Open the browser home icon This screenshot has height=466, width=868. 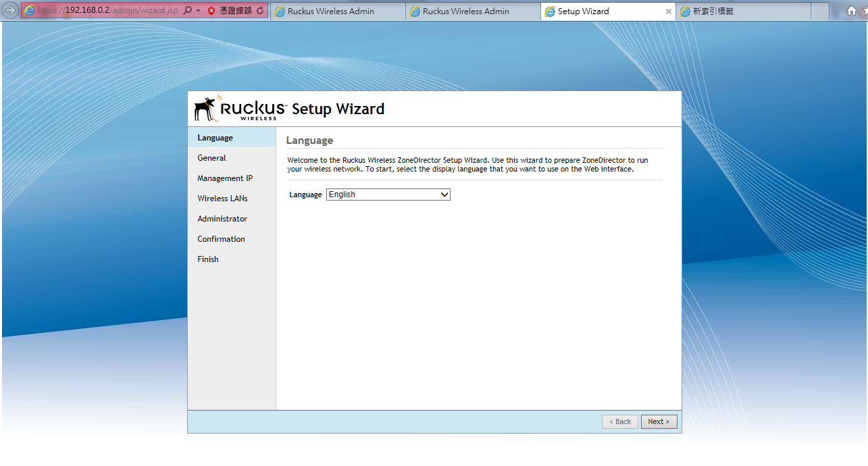click(x=852, y=11)
